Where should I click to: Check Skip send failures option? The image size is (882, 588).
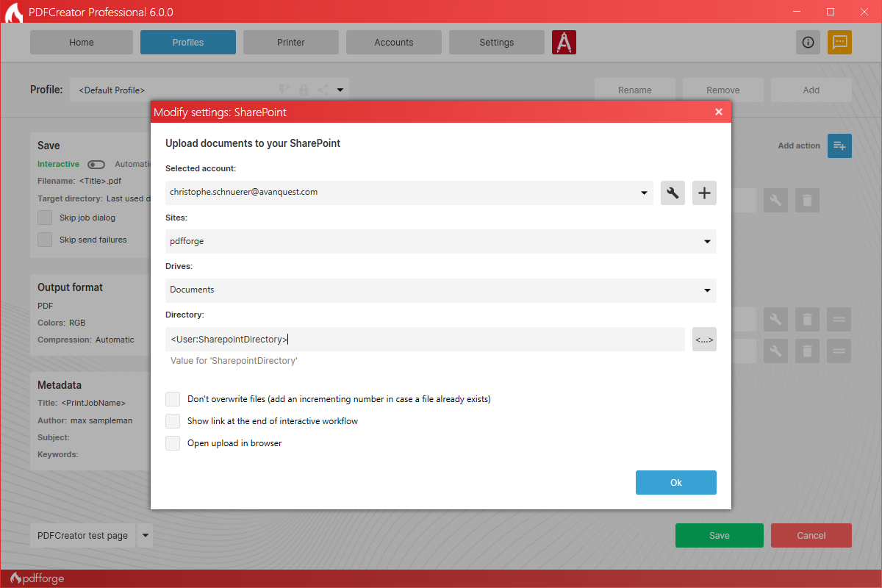point(45,240)
